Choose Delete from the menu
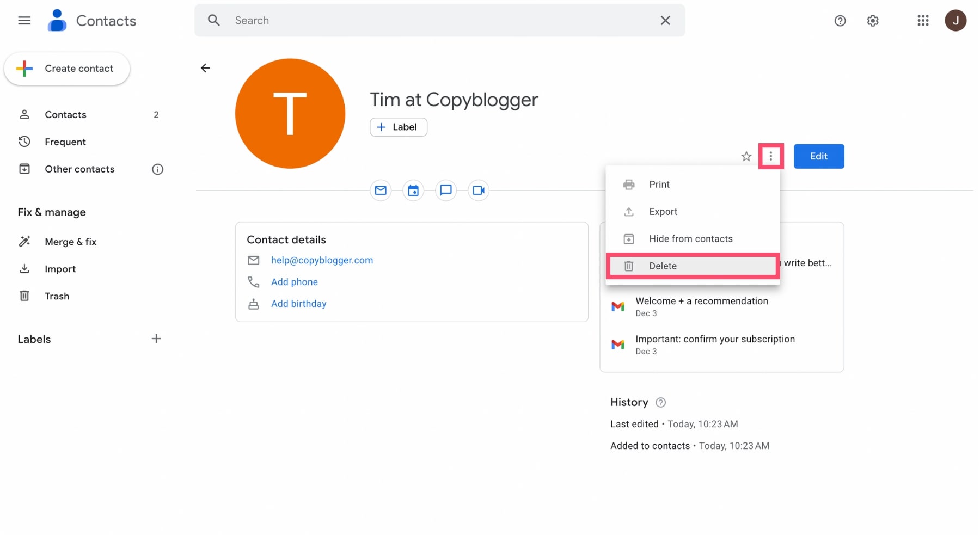The width and height of the screenshot is (980, 535). click(693, 266)
